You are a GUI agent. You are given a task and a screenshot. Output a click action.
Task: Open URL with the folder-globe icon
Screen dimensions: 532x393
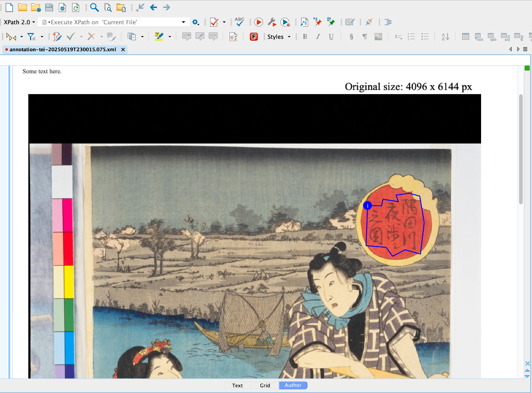click(36, 7)
